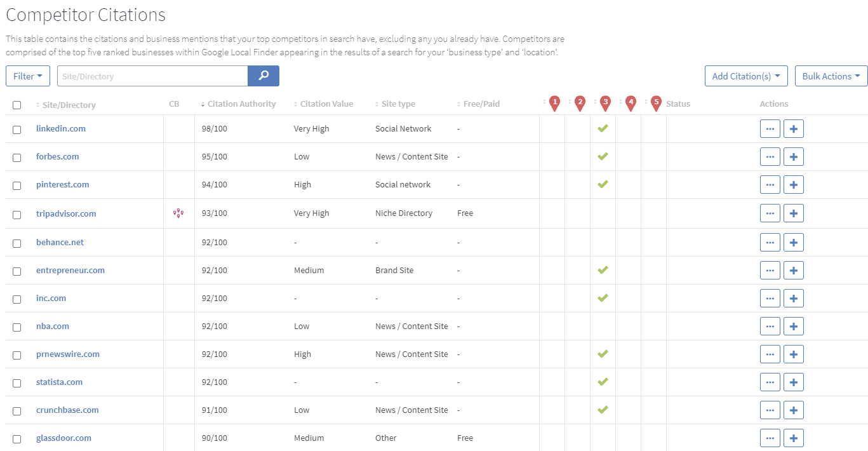Click into the Site/Directory search field
The image size is (868, 451).
(x=152, y=76)
